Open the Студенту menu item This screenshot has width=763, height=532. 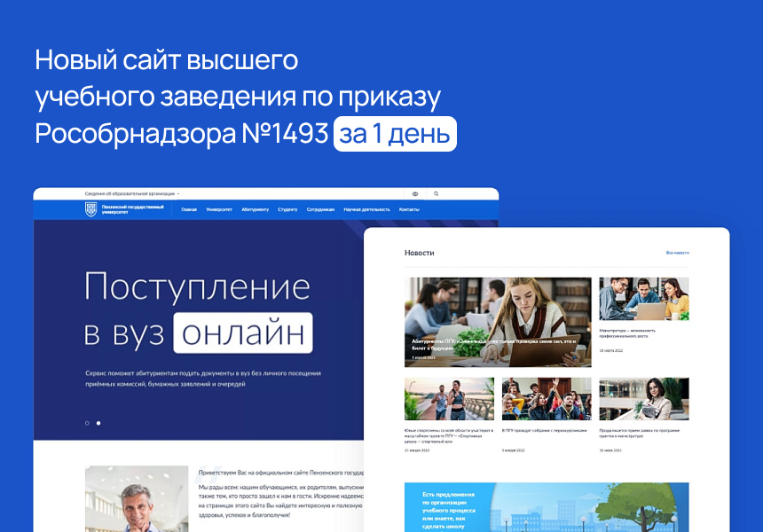287,210
